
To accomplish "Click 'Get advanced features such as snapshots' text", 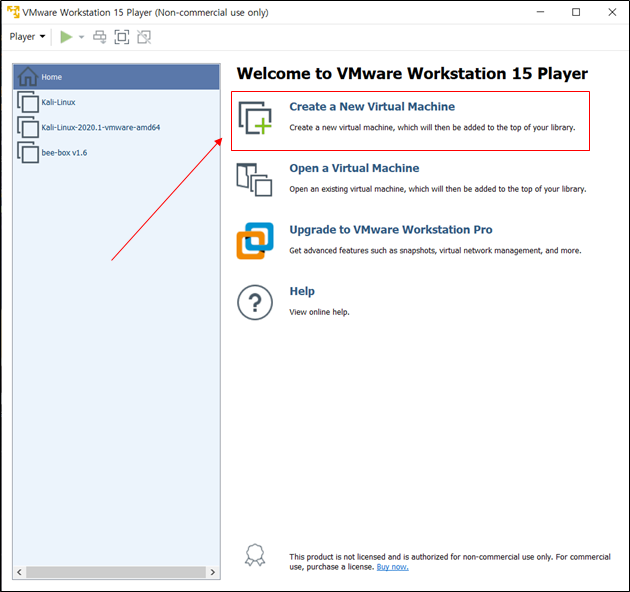I will point(435,250).
